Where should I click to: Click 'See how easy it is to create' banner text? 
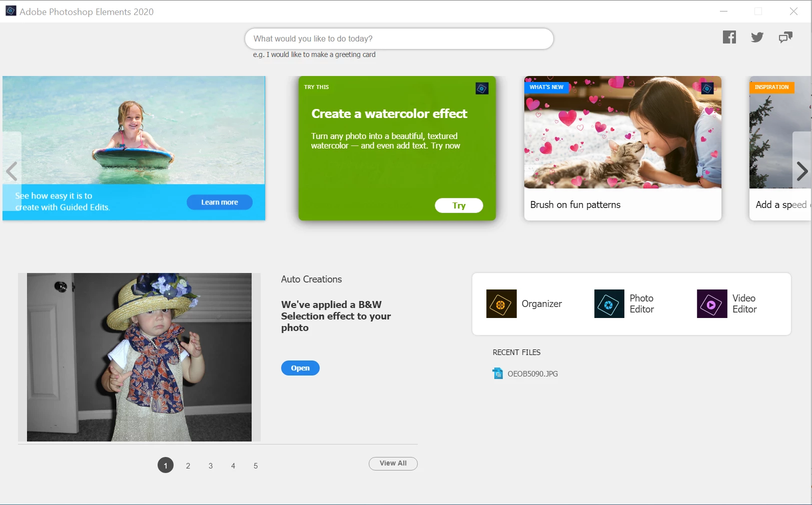(63, 201)
